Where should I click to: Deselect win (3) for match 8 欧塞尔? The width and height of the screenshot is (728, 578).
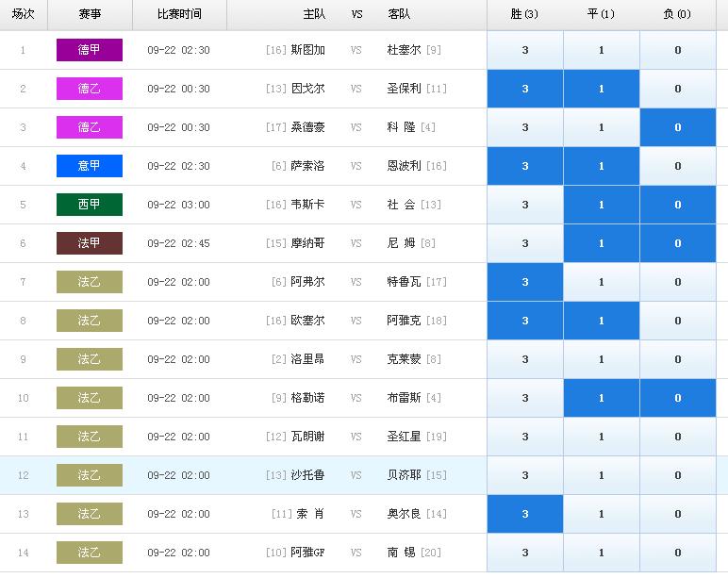pyautogui.click(x=525, y=321)
